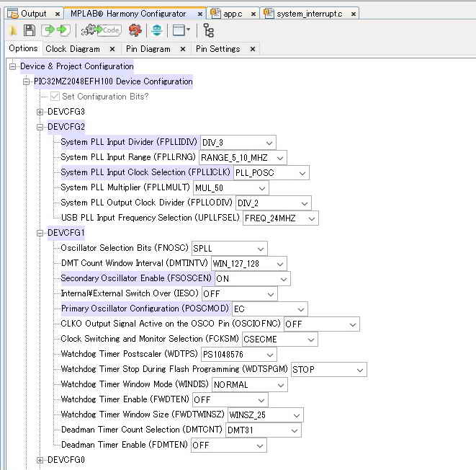Select the System PLL Multiplier (FPLLMULT) label
The height and width of the screenshot is (470, 476).
coord(125,187)
